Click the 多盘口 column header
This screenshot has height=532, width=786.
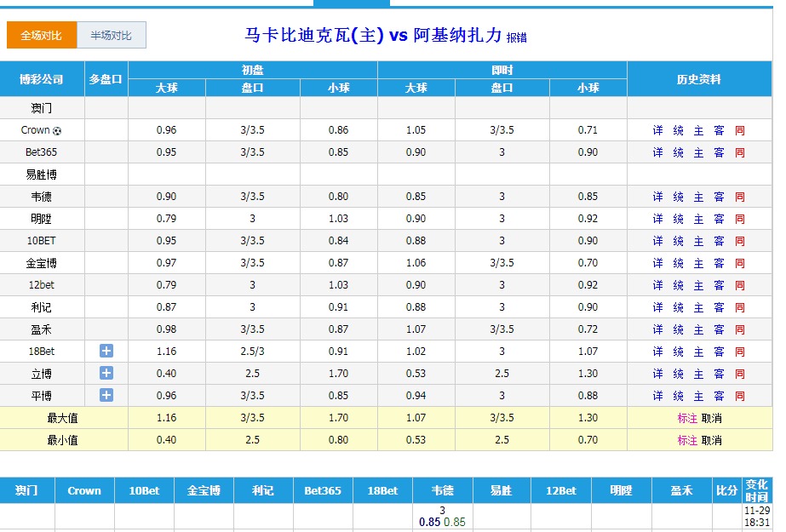tap(106, 78)
